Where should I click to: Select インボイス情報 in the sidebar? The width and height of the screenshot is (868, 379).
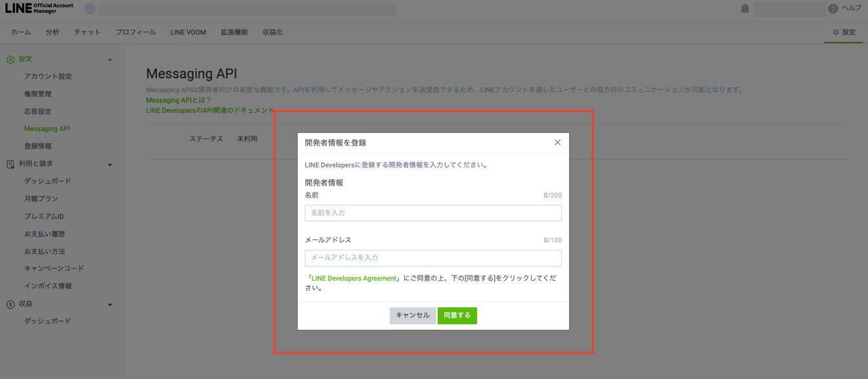click(48, 286)
